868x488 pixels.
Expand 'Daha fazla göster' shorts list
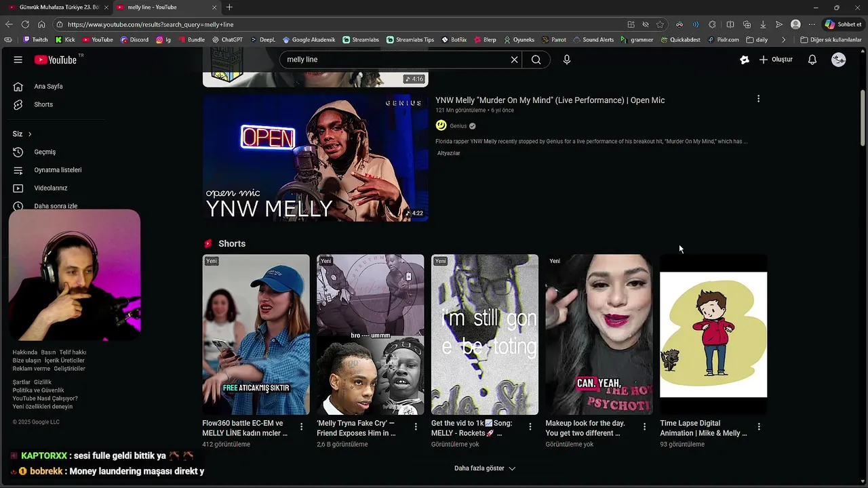click(485, 468)
